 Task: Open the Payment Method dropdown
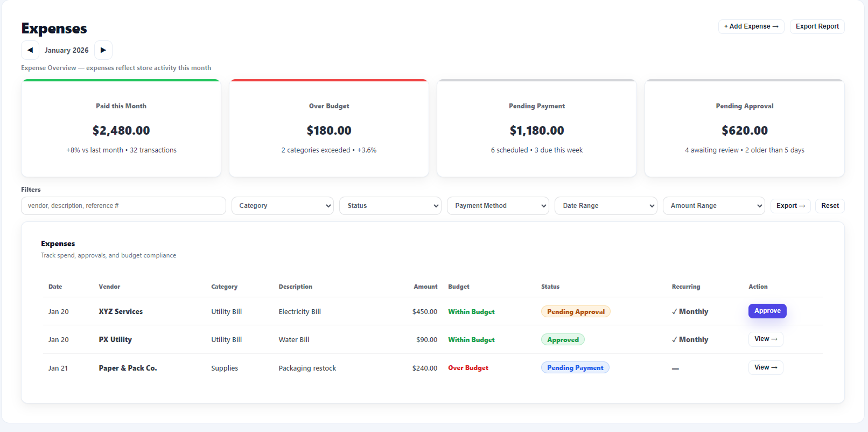click(x=498, y=206)
